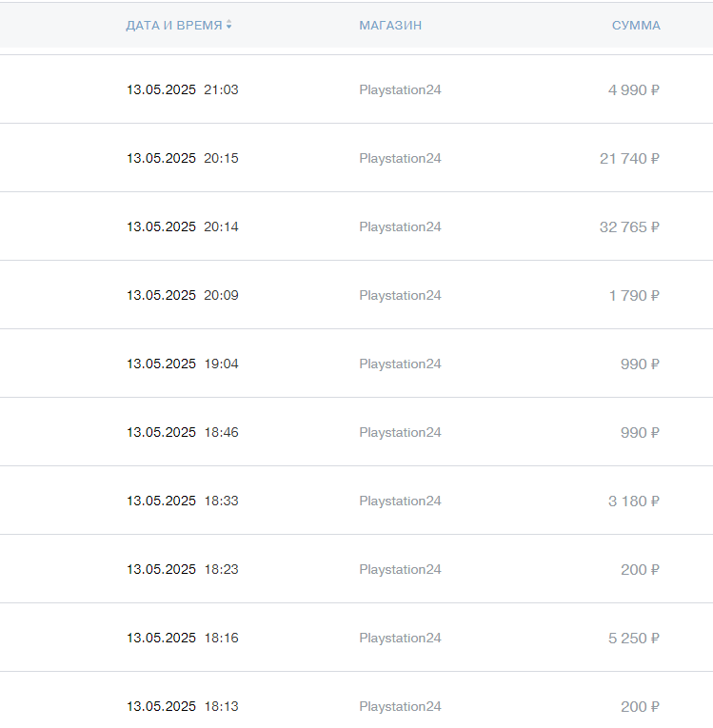Select the 4 990 ₽ amount
The height and width of the screenshot is (728, 713).
[634, 89]
